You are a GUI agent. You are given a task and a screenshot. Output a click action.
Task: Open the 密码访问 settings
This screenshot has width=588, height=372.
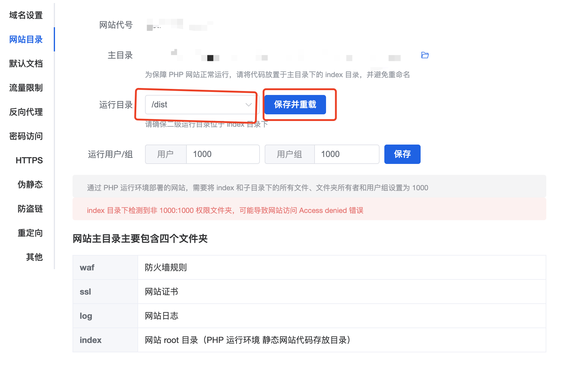[26, 136]
